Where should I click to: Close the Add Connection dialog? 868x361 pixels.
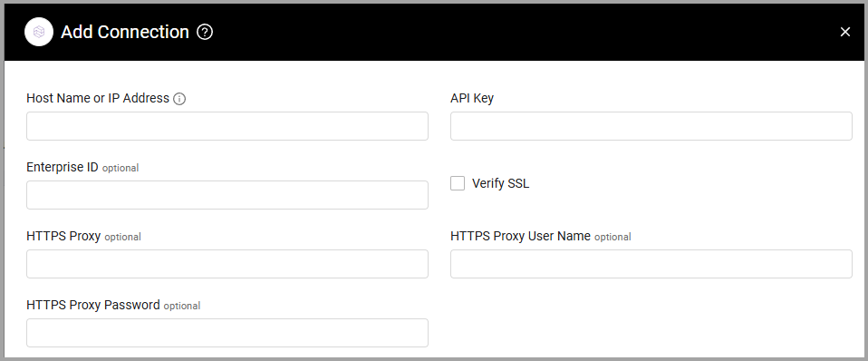(x=844, y=32)
